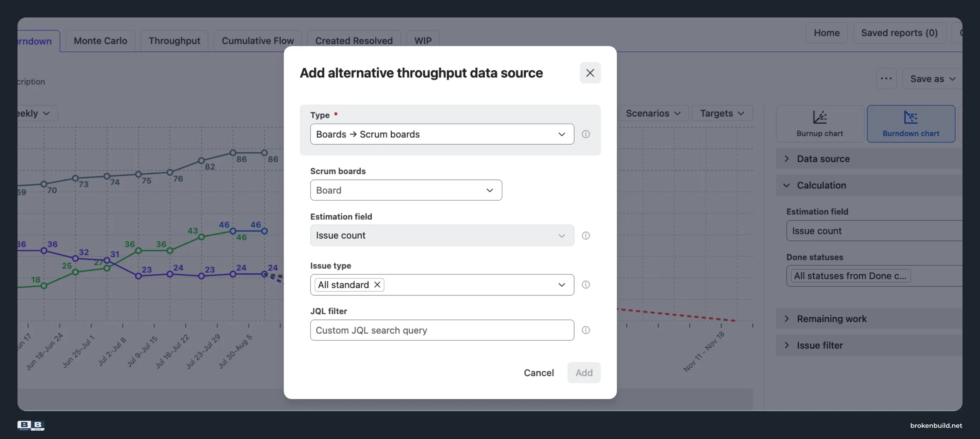This screenshot has height=439, width=980.
Task: Click the info icon beside Type field
Action: 586,134
